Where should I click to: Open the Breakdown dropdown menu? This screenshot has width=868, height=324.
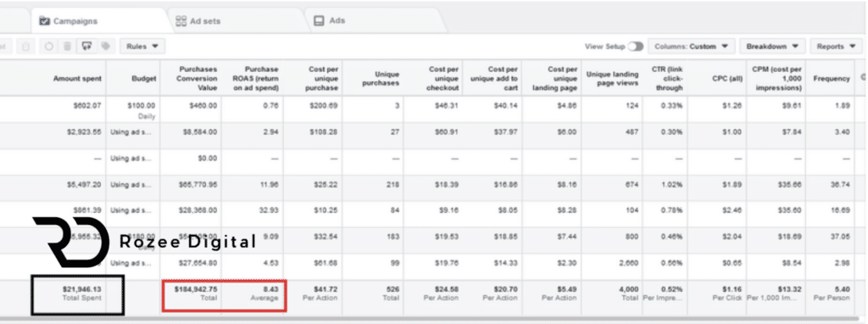pyautogui.click(x=772, y=47)
